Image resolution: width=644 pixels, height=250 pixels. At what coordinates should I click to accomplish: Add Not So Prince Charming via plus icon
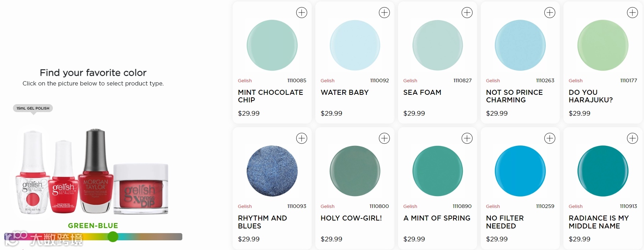point(549,13)
